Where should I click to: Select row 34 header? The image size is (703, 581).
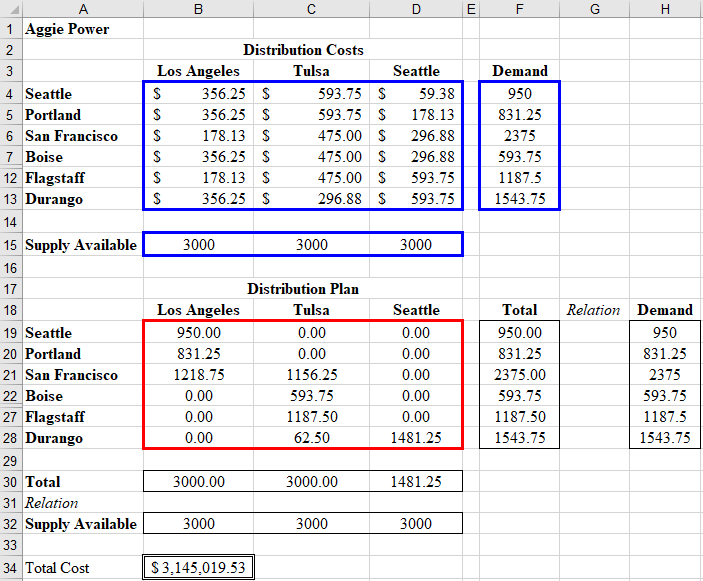11,568
